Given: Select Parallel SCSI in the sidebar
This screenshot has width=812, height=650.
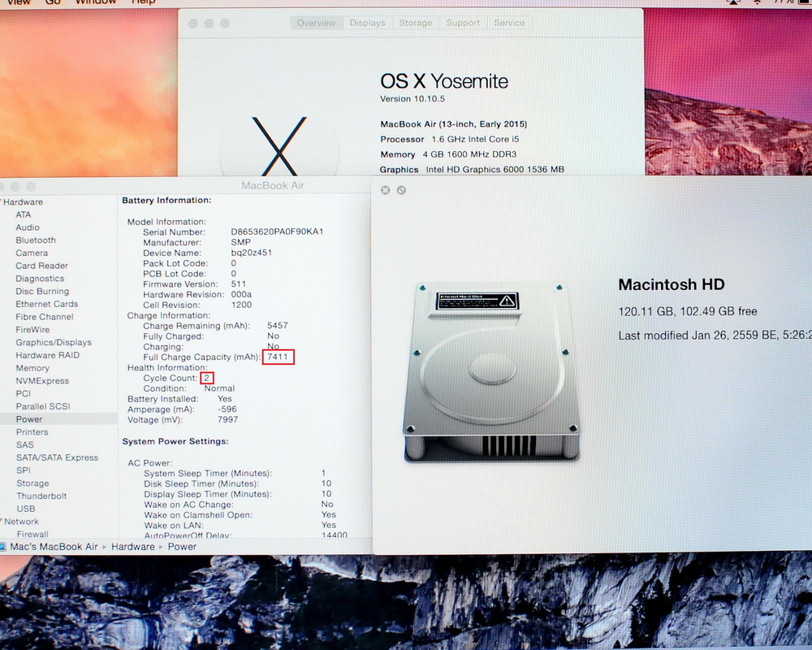Looking at the screenshot, I should [43, 406].
